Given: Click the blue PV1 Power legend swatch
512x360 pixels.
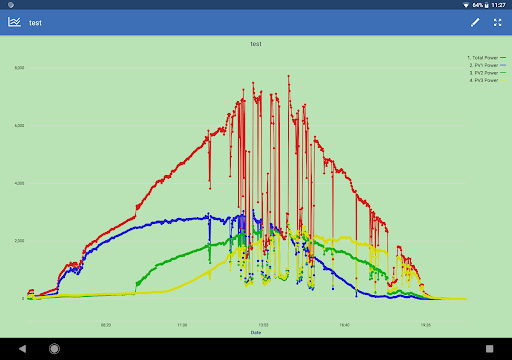Looking at the screenshot, I should tap(503, 65).
